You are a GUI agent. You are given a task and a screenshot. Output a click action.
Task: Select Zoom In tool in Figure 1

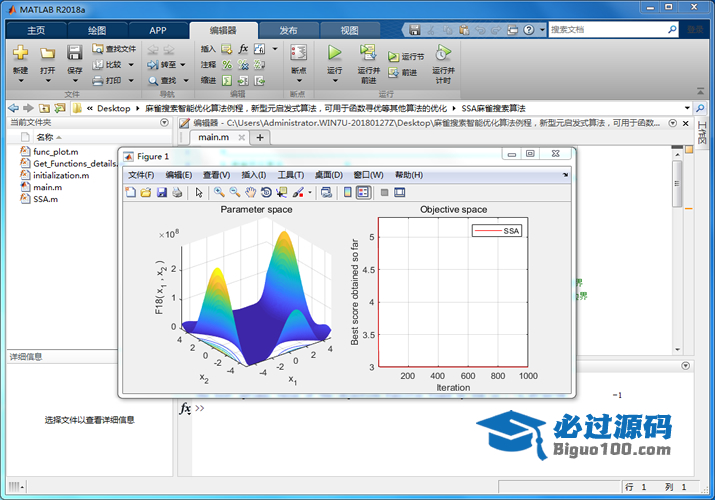click(219, 192)
